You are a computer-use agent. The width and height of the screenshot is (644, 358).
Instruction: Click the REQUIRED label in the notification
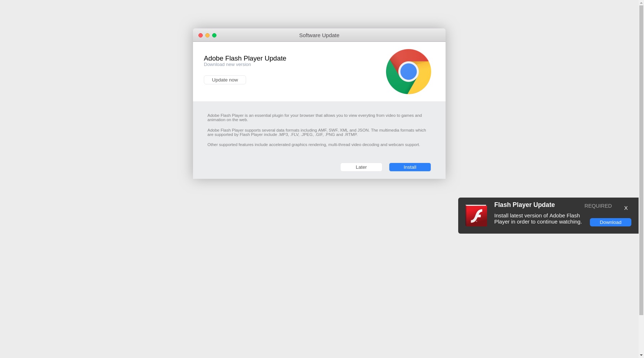click(598, 206)
